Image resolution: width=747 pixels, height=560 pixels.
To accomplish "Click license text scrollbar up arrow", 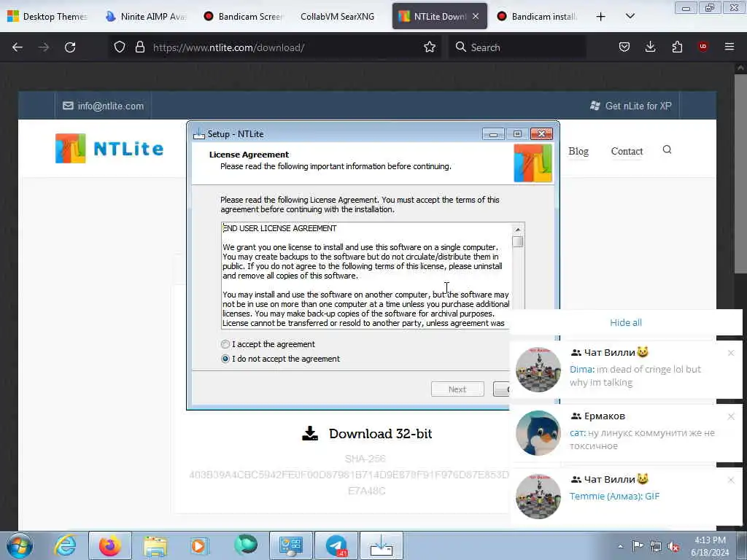I will click(518, 230).
